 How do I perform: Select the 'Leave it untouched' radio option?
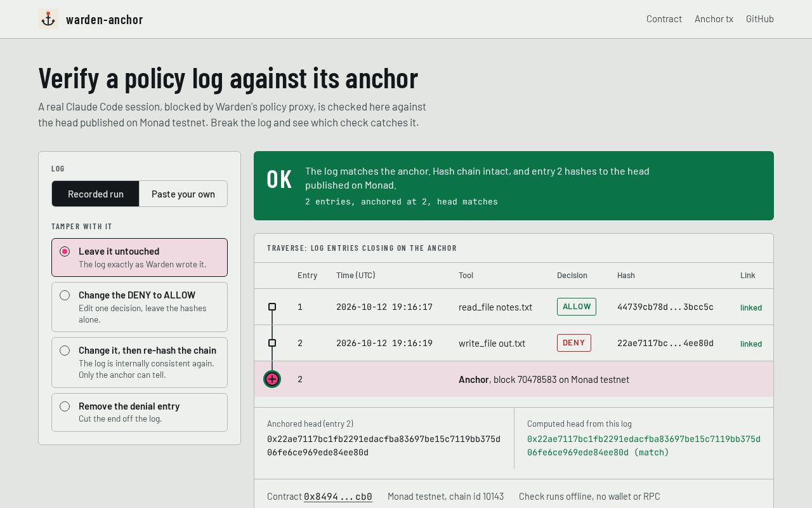pyautogui.click(x=140, y=257)
